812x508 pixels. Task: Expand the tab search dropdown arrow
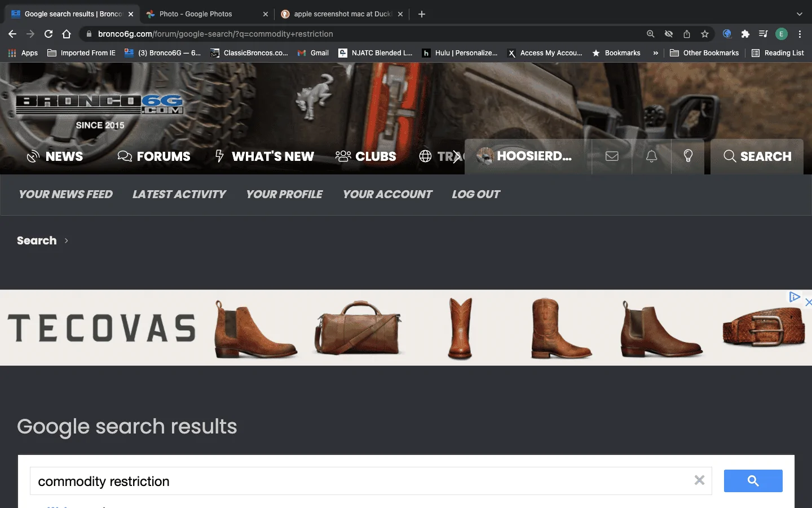pyautogui.click(x=799, y=14)
